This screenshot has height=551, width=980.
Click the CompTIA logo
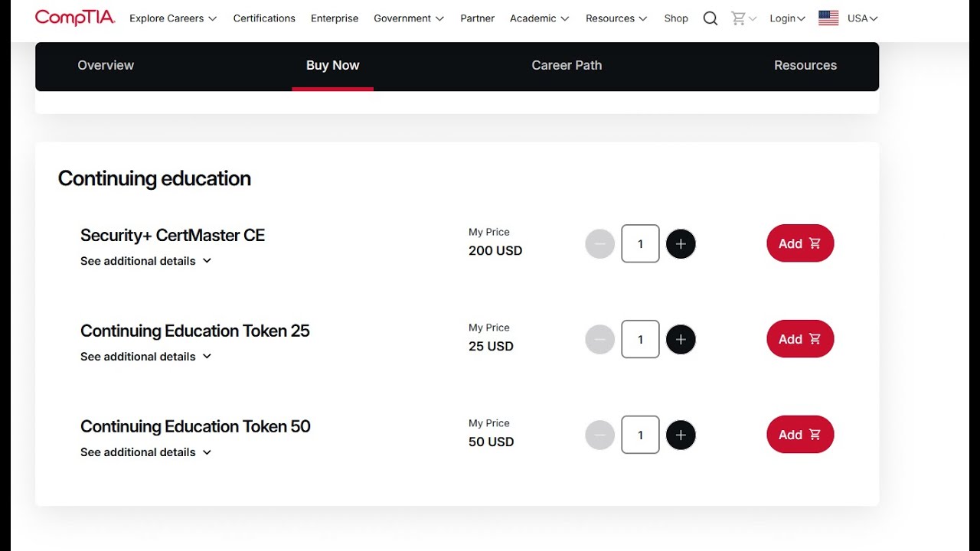tap(75, 18)
